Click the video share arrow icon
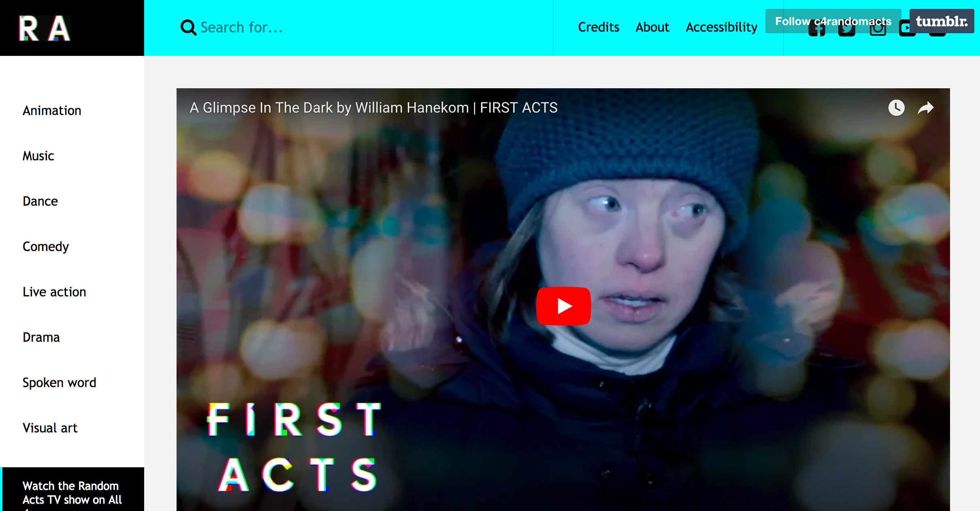980x511 pixels. click(x=926, y=108)
